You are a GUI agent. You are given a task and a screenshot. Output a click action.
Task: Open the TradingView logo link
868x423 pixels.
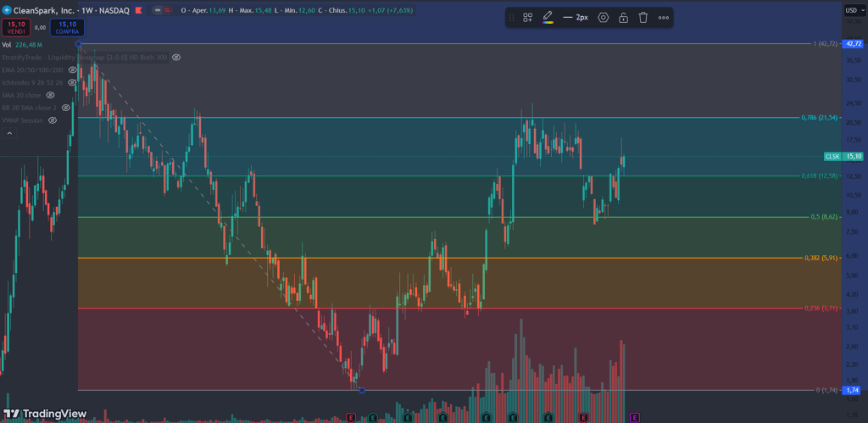tap(46, 414)
